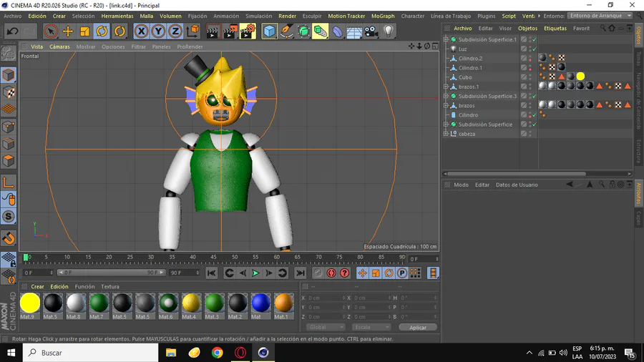
Task: Open Render Settings gear clapperboard
Action: point(248,31)
